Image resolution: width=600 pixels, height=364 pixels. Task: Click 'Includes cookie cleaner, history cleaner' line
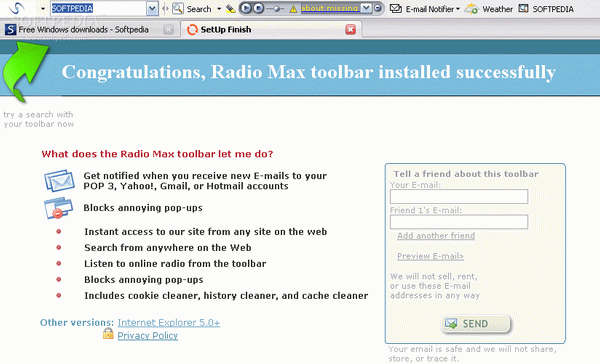[226, 296]
